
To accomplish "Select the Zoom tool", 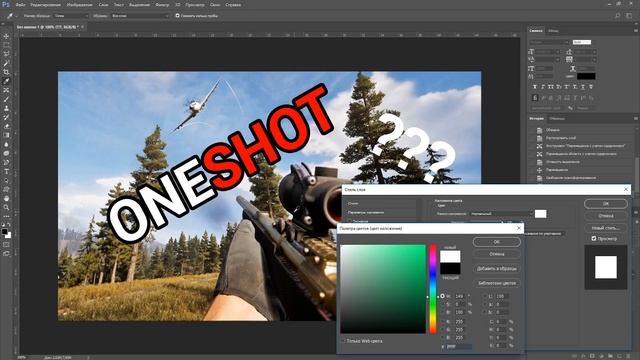I will click(6, 207).
